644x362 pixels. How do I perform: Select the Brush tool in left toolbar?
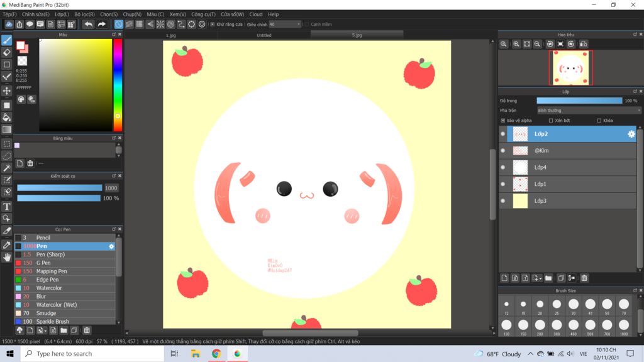point(6,40)
